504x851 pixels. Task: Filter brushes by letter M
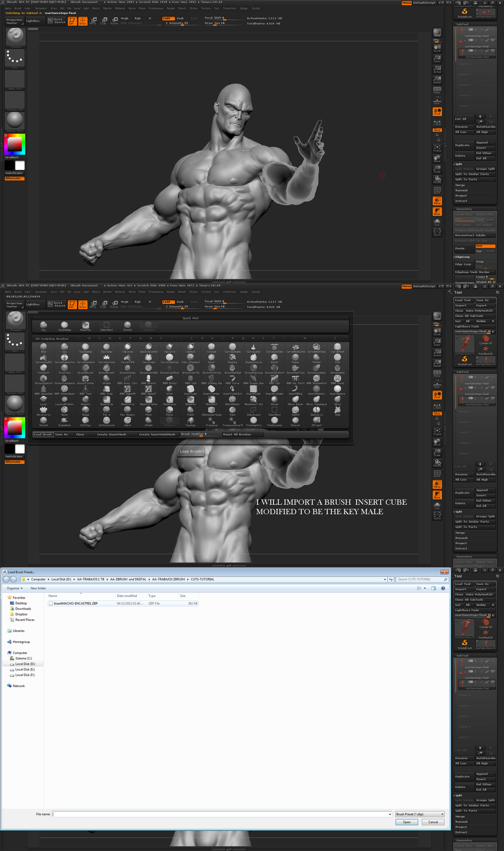202,338
